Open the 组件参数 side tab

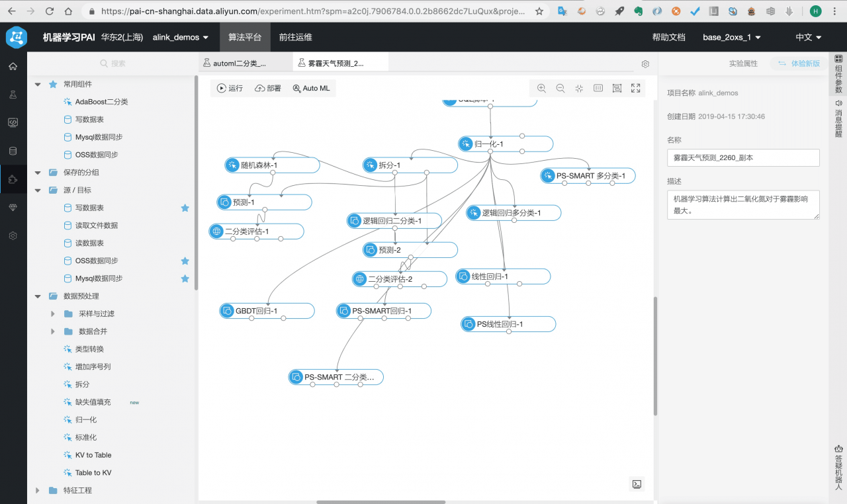(x=838, y=74)
